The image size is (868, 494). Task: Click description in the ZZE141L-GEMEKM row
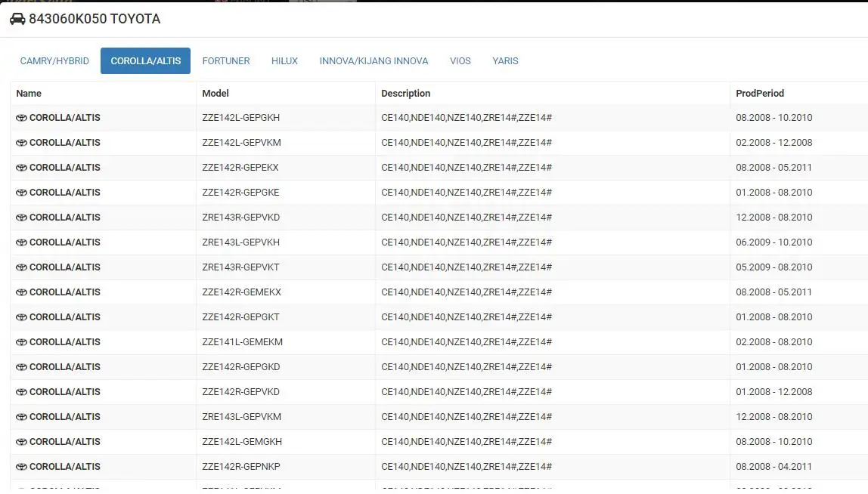[467, 342]
